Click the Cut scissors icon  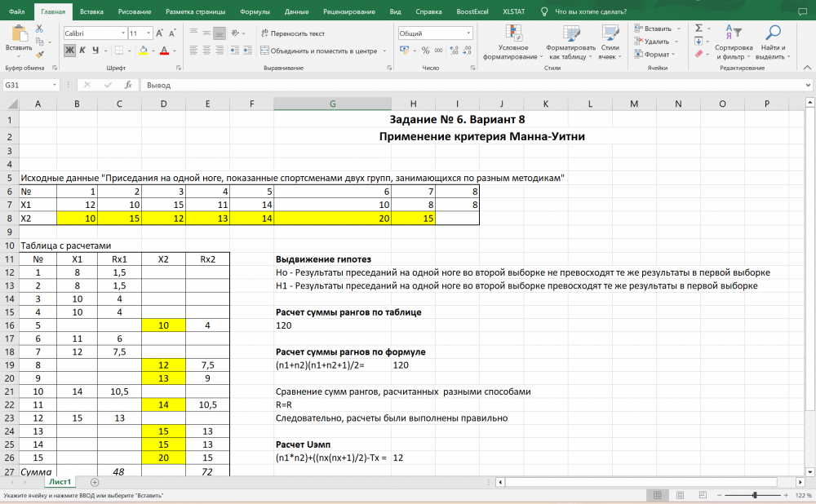[39, 29]
